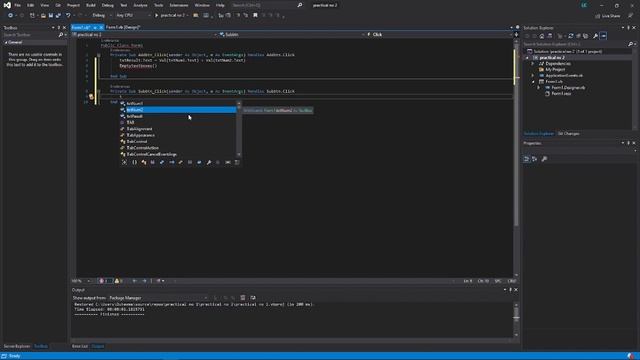The height and width of the screenshot is (360, 640).
Task: Open the 'practical no 2' project navigation dropdown
Action: (144, 35)
